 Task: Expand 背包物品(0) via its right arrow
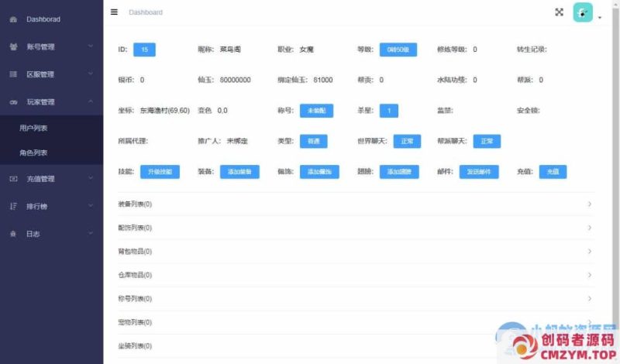click(590, 252)
